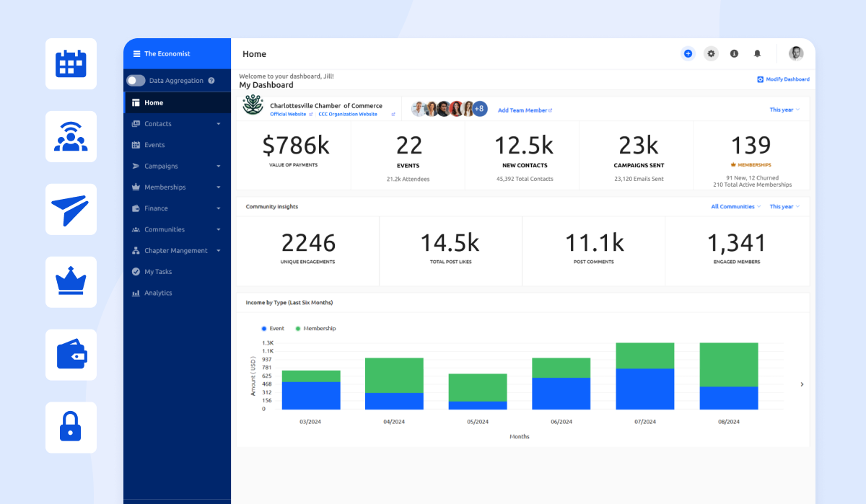Screen dimensions: 866x504
Task: Click the Modify Dashboard button
Action: (783, 79)
